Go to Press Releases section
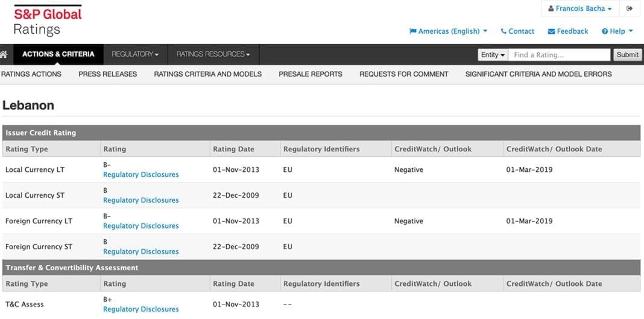Image resolution: width=644 pixels, height=319 pixels. click(x=107, y=74)
